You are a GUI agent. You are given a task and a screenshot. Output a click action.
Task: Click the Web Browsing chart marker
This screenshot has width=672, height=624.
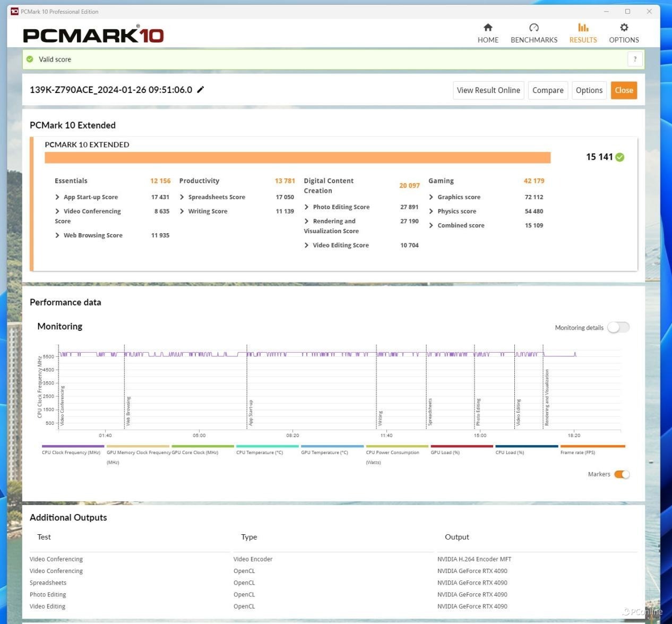[128, 411]
